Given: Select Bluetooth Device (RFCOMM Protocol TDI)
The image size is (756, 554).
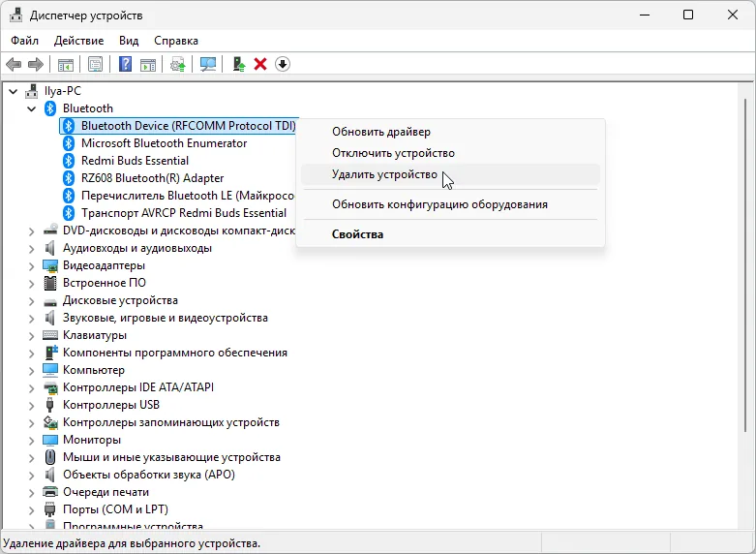Looking at the screenshot, I should click(x=179, y=126).
